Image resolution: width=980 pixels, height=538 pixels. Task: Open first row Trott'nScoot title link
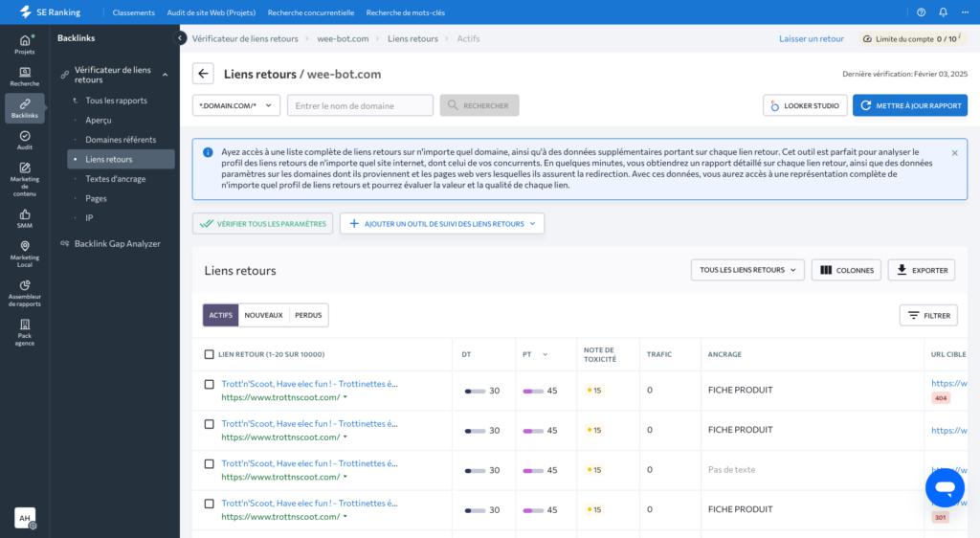309,384
